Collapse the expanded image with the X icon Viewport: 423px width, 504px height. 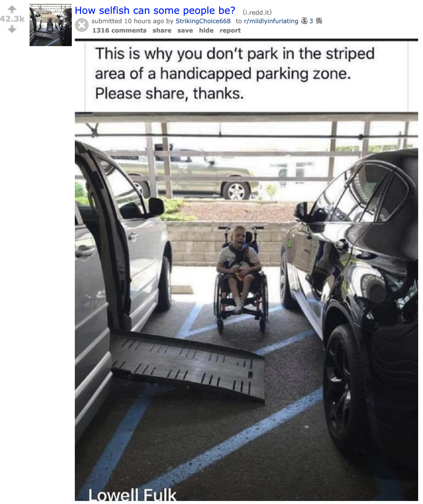click(82, 25)
